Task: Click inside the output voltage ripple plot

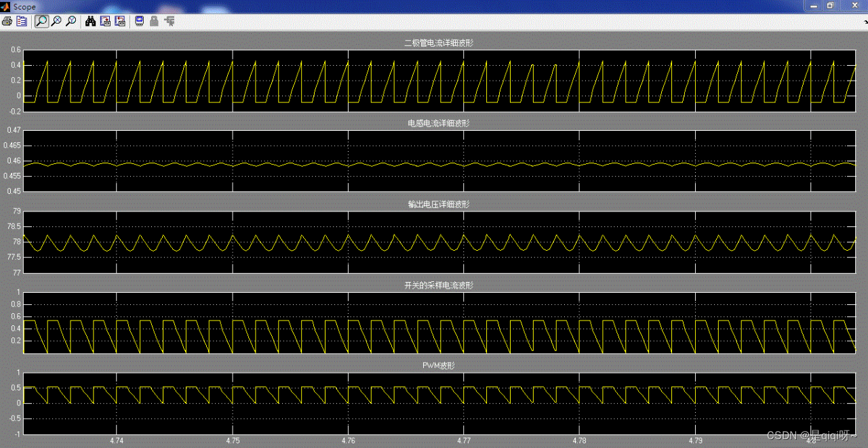Action: [x=440, y=242]
